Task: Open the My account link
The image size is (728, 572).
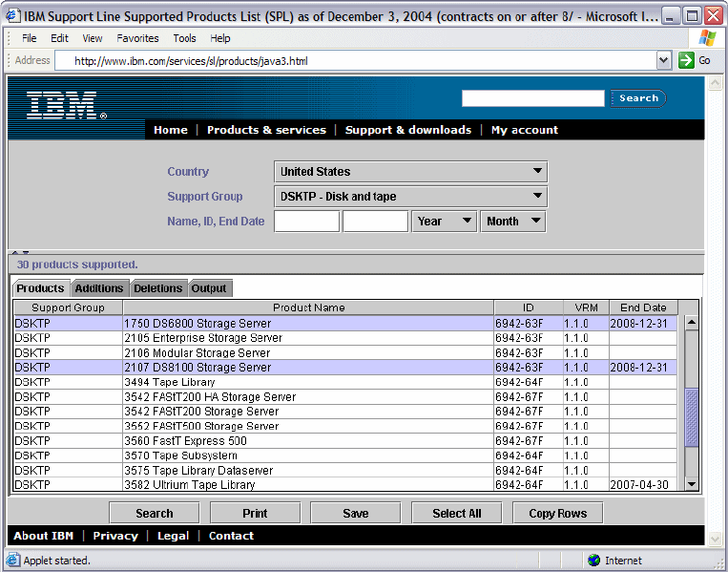Action: tap(525, 130)
